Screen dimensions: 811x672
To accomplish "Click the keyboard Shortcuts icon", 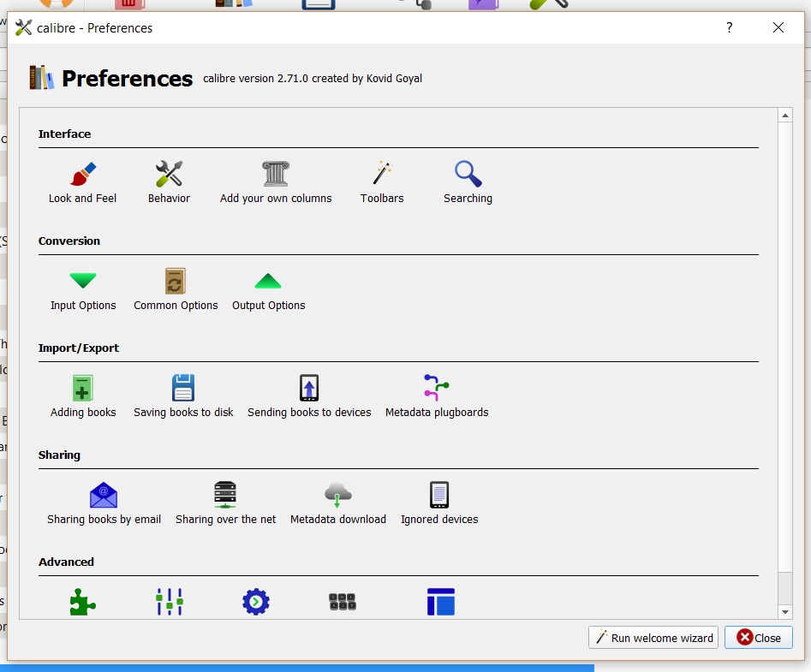I will 343,602.
